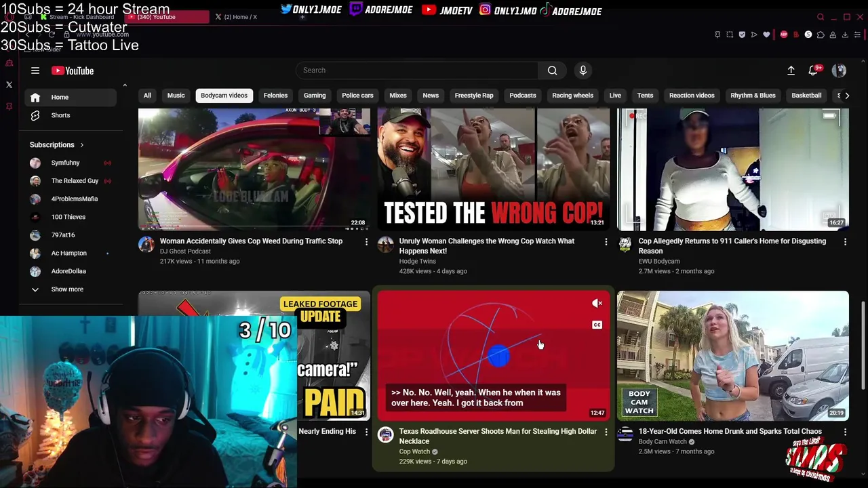Image resolution: width=868 pixels, height=488 pixels.
Task: Select the Felonies chip
Action: [275, 96]
